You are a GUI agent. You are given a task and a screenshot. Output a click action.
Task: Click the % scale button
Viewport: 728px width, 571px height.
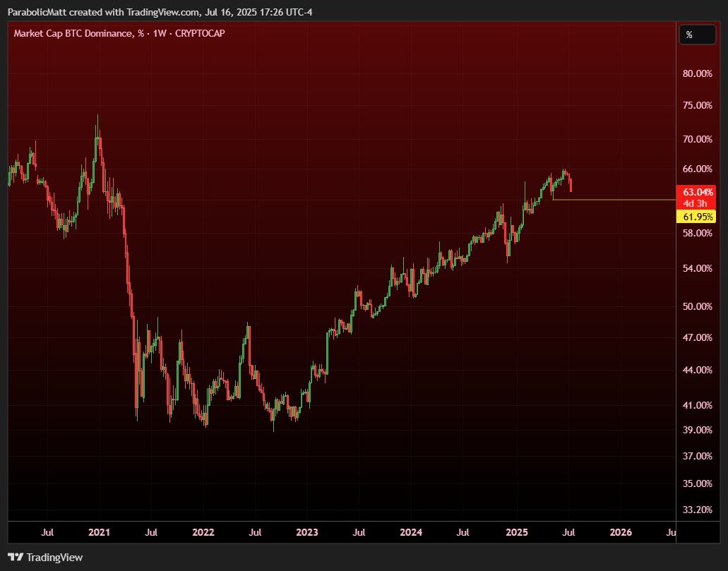(x=698, y=35)
